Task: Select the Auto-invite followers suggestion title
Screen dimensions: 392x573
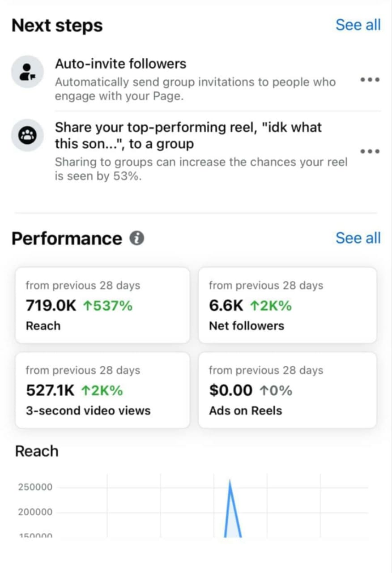Action: point(120,64)
